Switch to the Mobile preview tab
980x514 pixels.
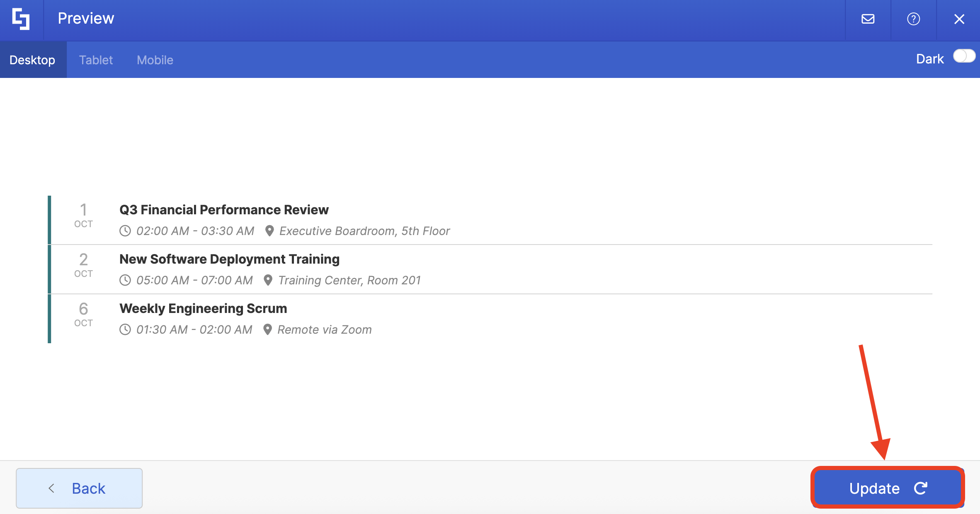pos(155,60)
